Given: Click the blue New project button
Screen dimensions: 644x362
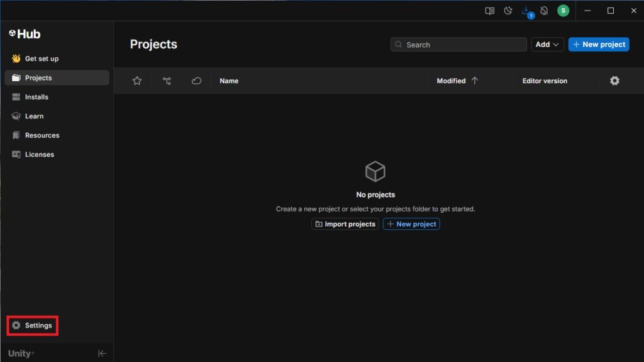Looking at the screenshot, I should point(599,45).
